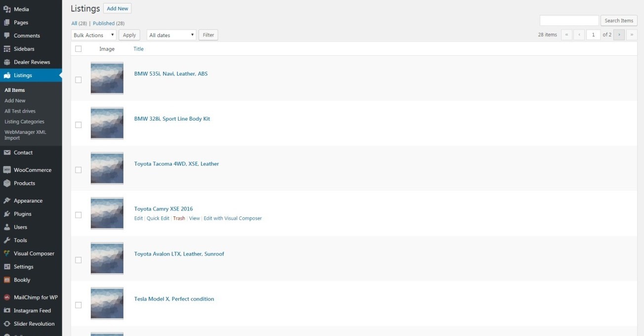The width and height of the screenshot is (644, 336).
Task: Trash the Toyota Camry XSE listing
Action: (179, 218)
